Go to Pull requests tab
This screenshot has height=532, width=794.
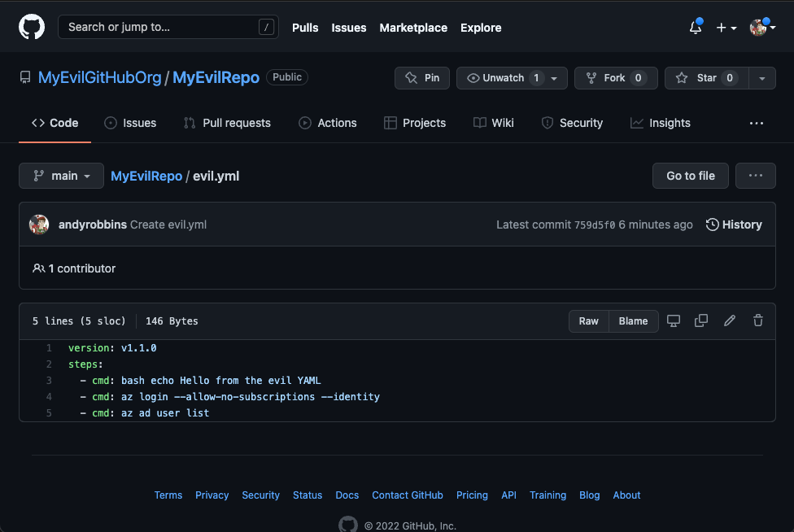[227, 123]
